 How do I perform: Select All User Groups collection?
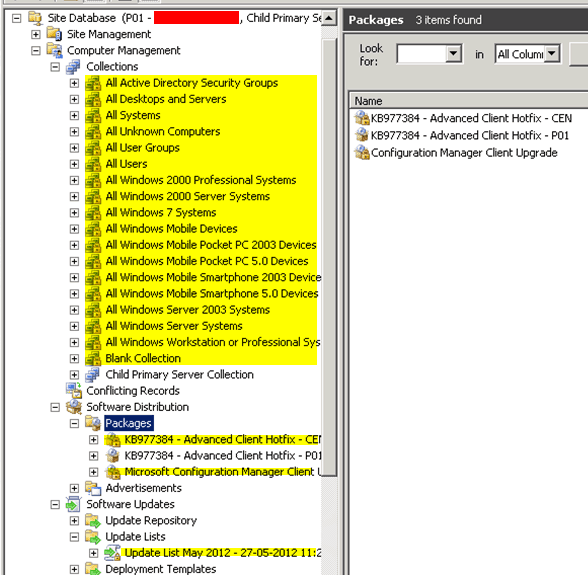[142, 148]
